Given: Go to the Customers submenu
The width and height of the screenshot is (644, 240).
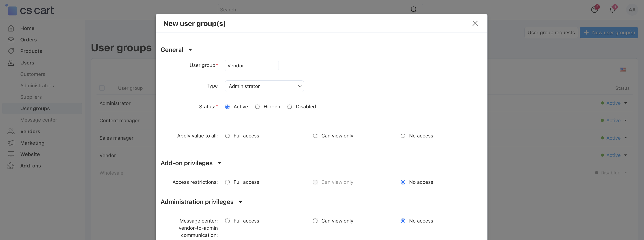Looking at the screenshot, I should [x=33, y=74].
